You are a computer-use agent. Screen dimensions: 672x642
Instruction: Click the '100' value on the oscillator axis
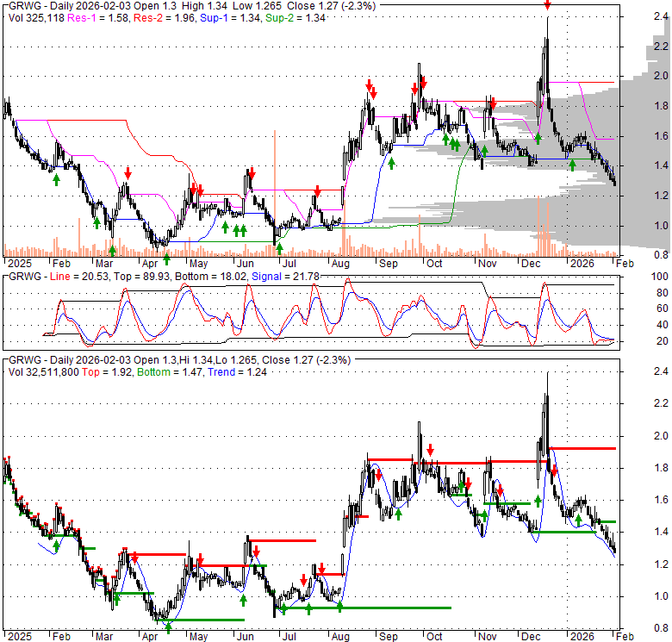click(x=660, y=277)
